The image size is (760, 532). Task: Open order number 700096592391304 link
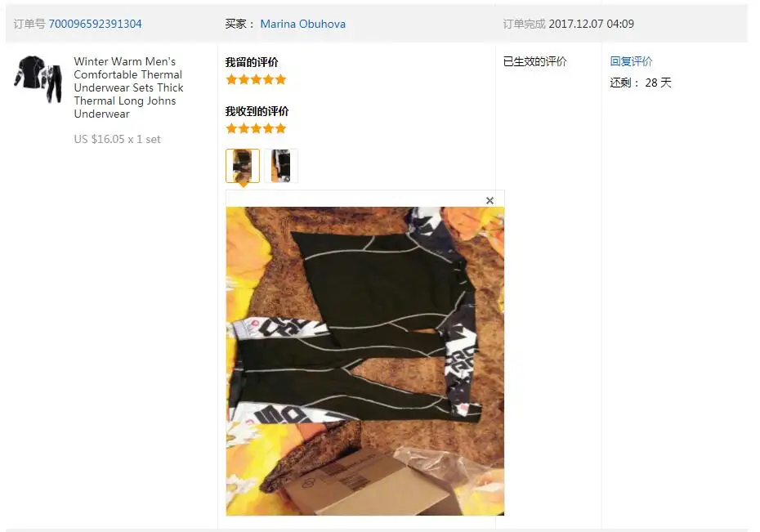coord(95,24)
